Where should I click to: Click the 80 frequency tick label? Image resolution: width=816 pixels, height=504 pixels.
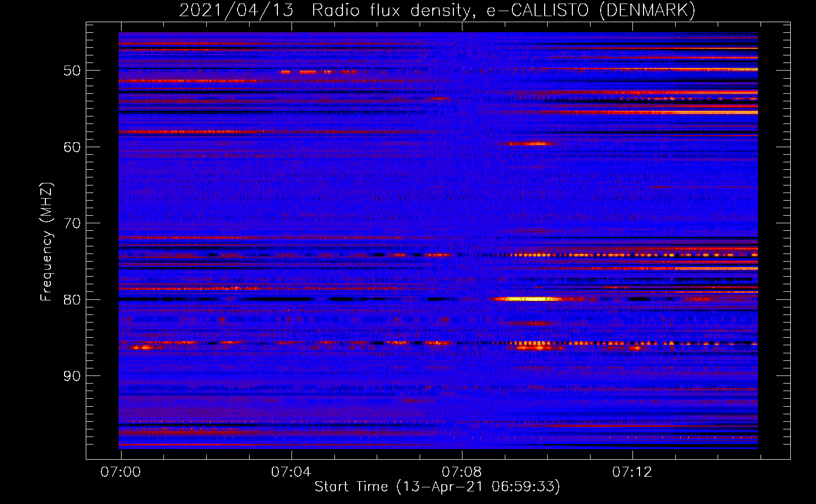[72, 300]
